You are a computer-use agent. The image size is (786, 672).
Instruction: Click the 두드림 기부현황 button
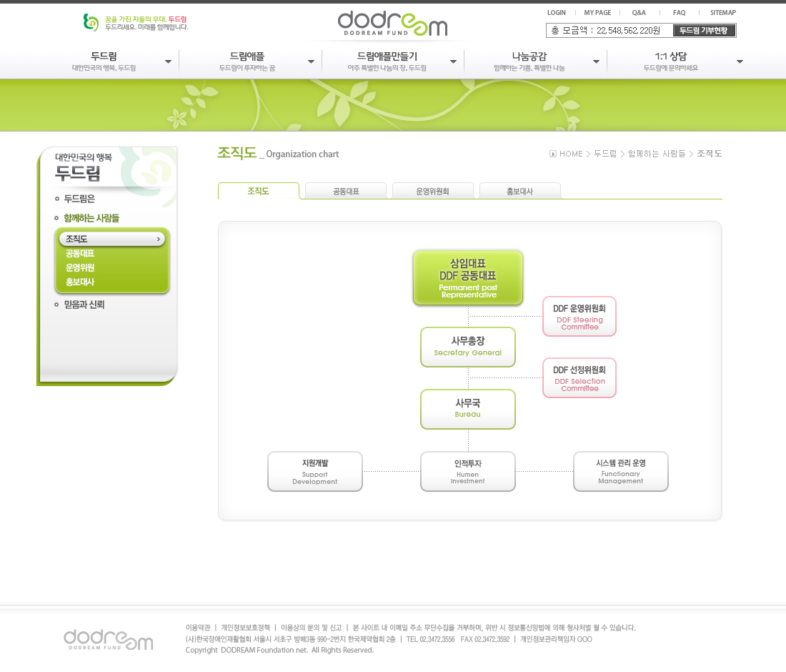(704, 30)
